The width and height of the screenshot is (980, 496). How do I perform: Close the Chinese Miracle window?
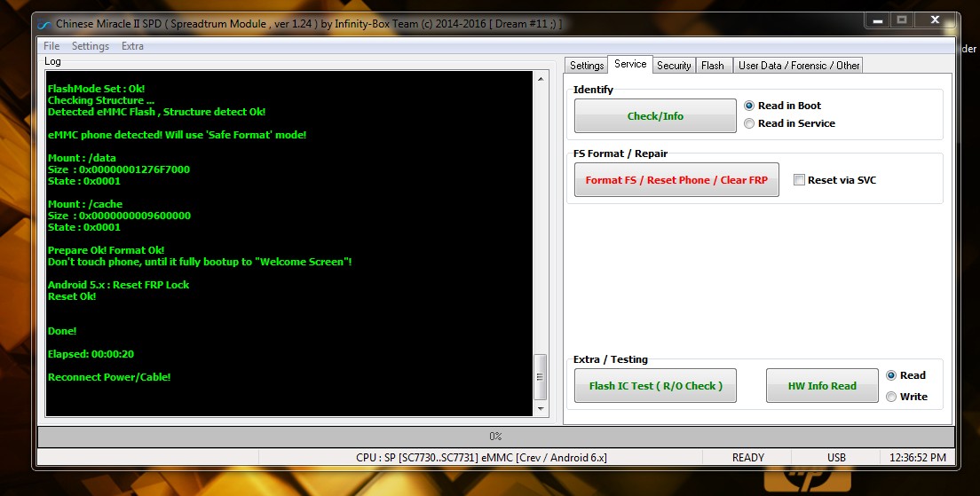(935, 20)
